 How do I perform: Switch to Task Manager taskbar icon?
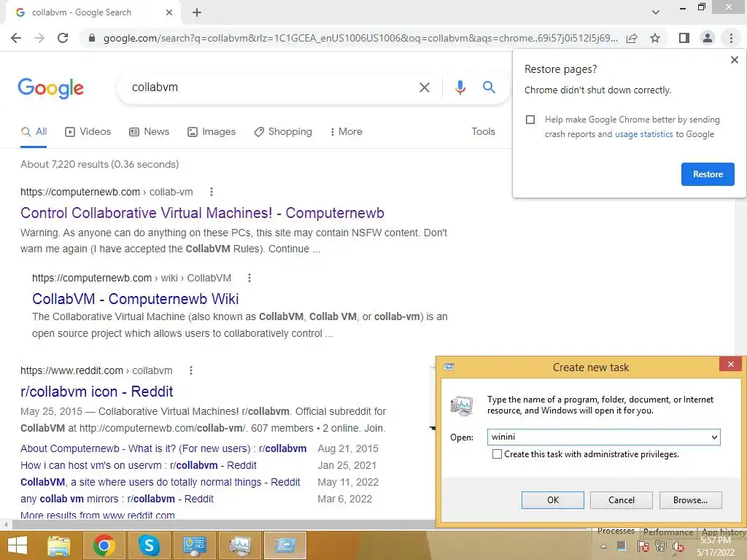pyautogui.click(x=239, y=545)
